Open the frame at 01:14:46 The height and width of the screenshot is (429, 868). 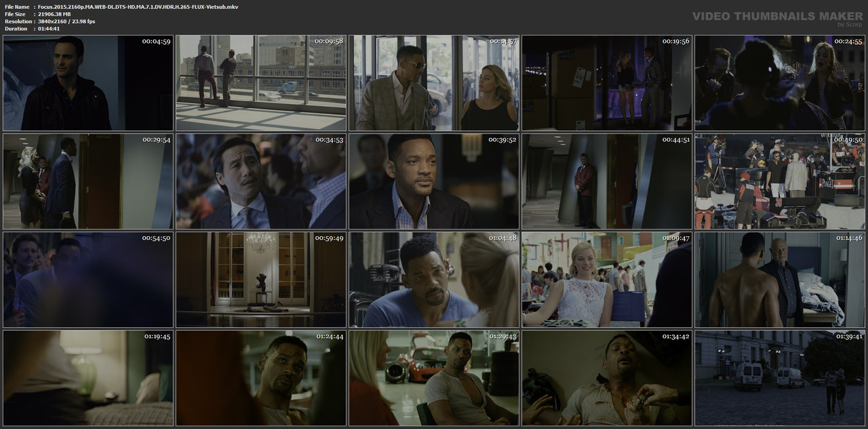[x=780, y=280]
